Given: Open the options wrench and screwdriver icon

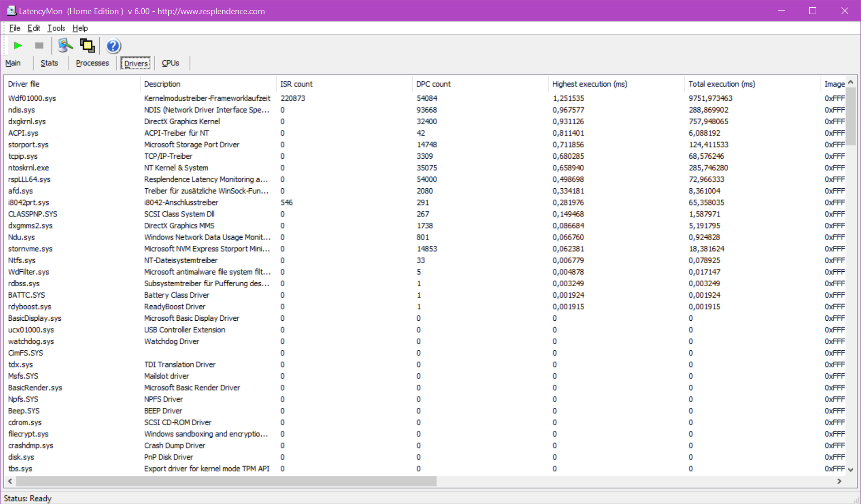Looking at the screenshot, I should [x=65, y=45].
